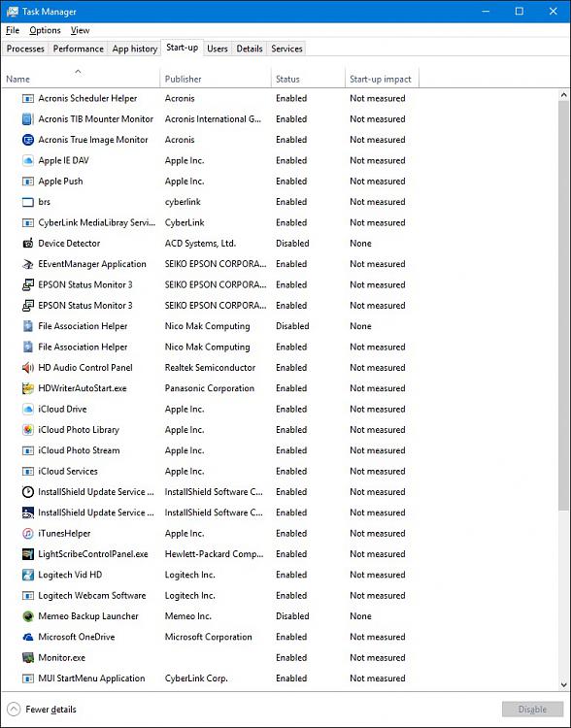This screenshot has width=571, height=728.
Task: Switch to the Services tab
Action: (x=286, y=49)
